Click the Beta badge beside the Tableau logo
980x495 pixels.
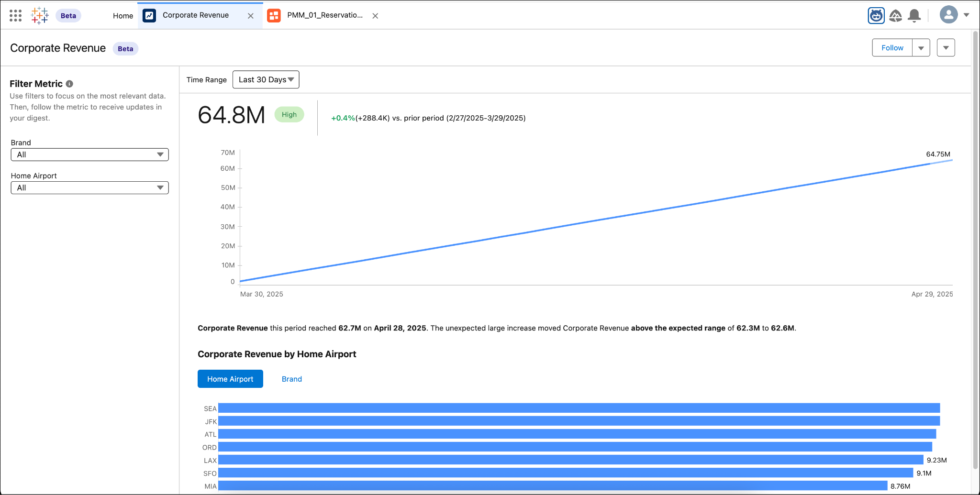pos(68,16)
